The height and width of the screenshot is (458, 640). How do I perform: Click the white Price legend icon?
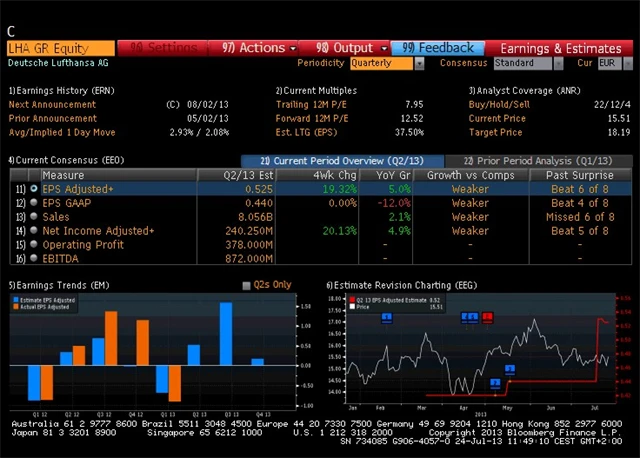(x=353, y=307)
